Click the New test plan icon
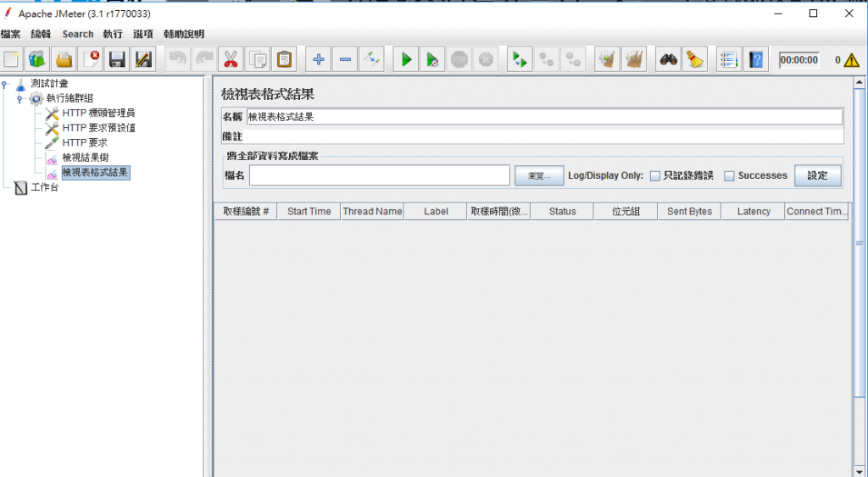The width and height of the screenshot is (868, 477). (x=12, y=59)
